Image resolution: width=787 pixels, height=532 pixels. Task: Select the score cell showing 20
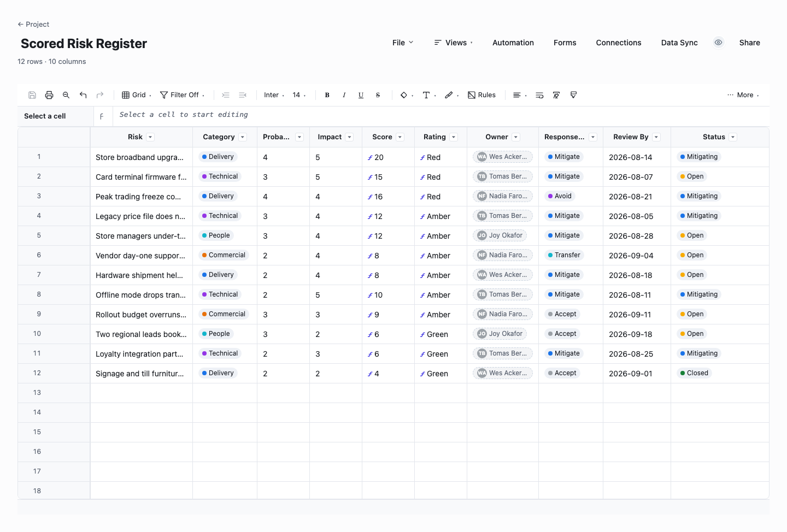(388, 157)
